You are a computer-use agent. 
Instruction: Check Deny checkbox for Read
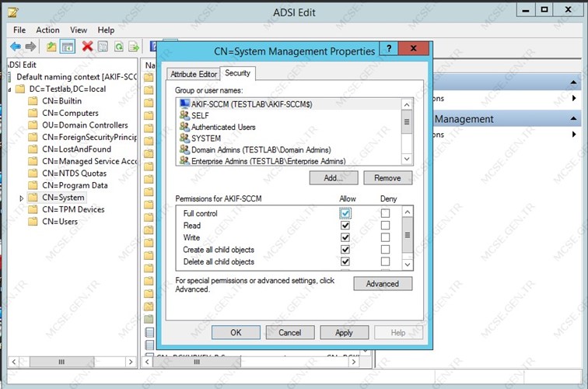[x=385, y=226]
